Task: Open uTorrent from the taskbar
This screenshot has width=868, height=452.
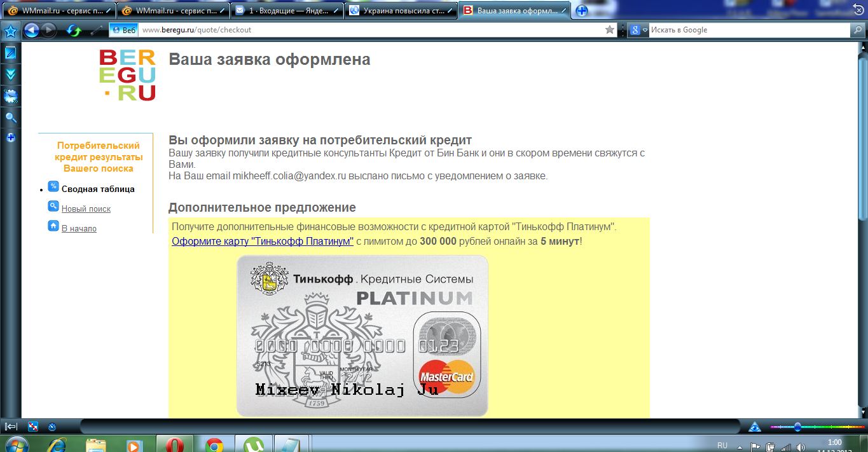Action: (254, 444)
